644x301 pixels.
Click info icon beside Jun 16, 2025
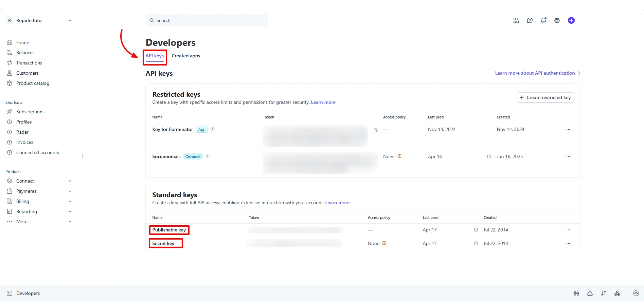[489, 156]
